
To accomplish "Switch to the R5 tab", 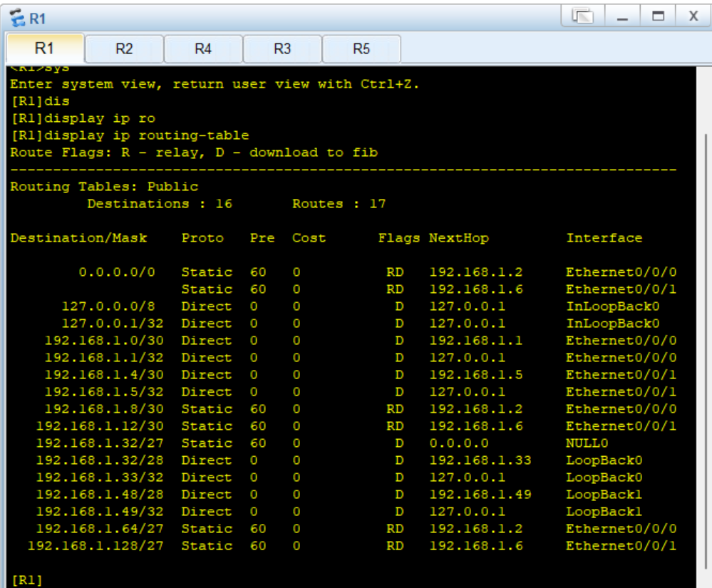I will (x=361, y=48).
